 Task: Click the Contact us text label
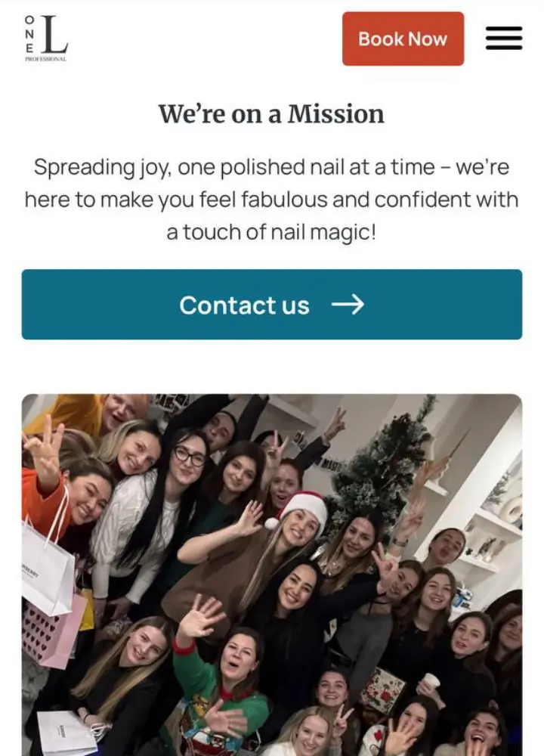[x=244, y=305]
